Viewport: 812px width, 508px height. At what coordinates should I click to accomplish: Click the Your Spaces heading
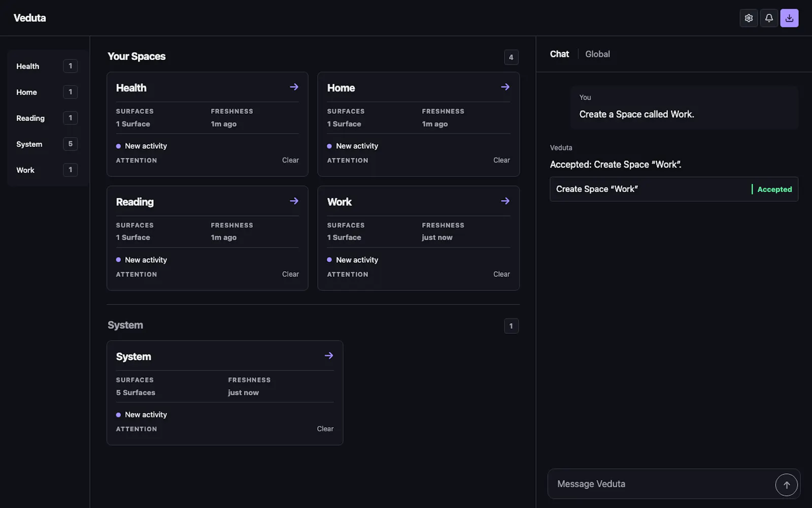(x=137, y=56)
